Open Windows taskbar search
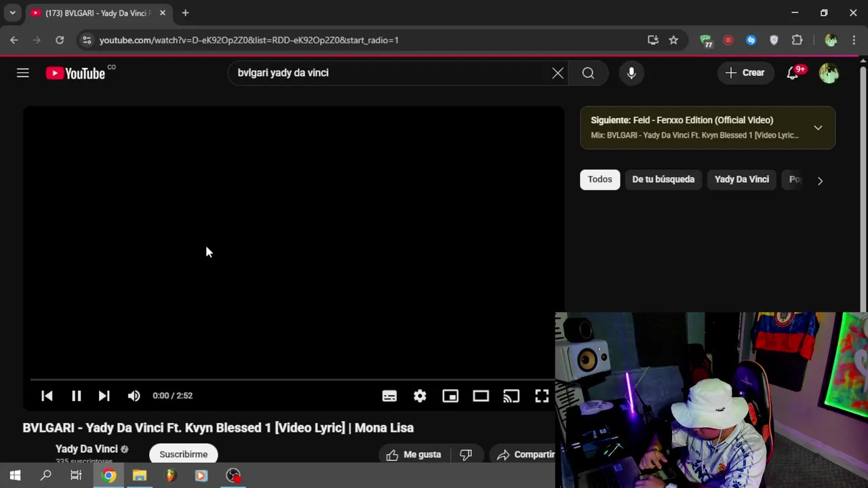Screen dimensions: 868x488 (x=46, y=476)
